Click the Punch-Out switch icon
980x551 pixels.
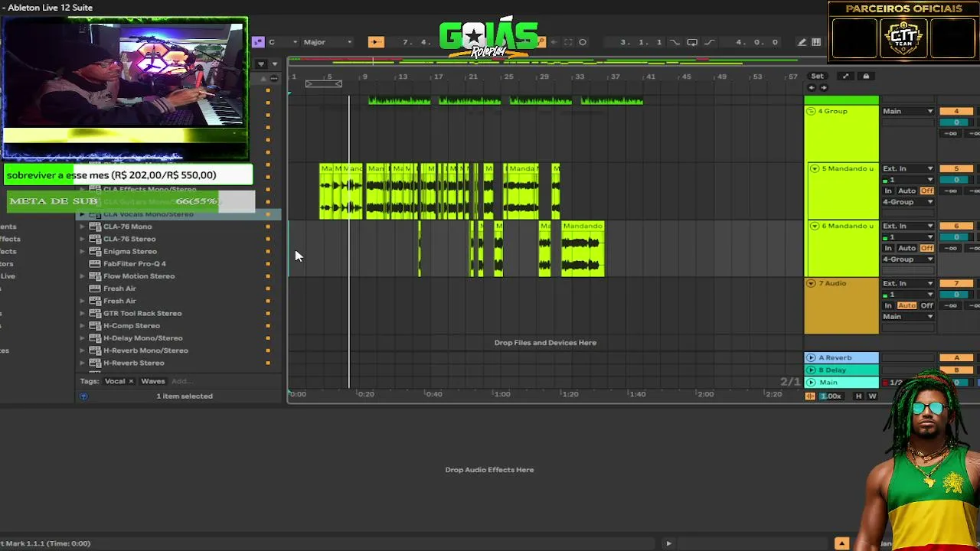[709, 42]
